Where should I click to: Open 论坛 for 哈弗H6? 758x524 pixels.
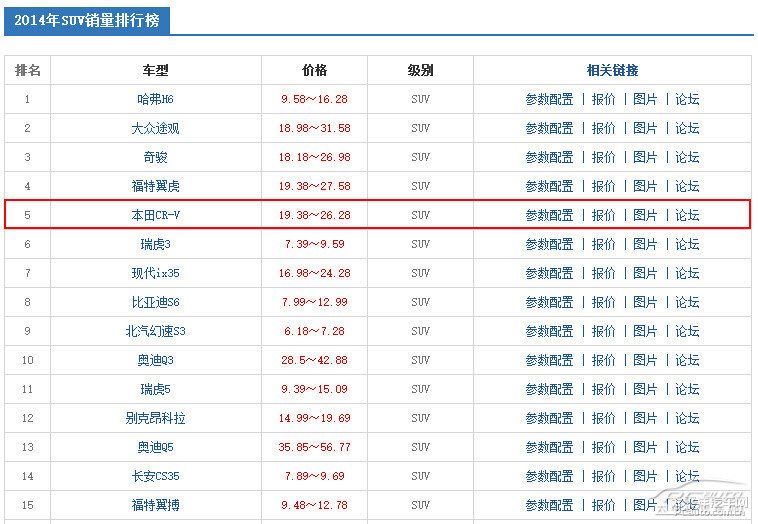tap(687, 99)
